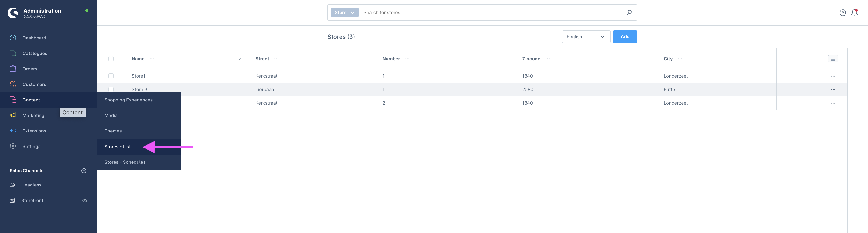This screenshot has height=233, width=868.
Task: Check the Store1 row checkbox
Action: 111,76
